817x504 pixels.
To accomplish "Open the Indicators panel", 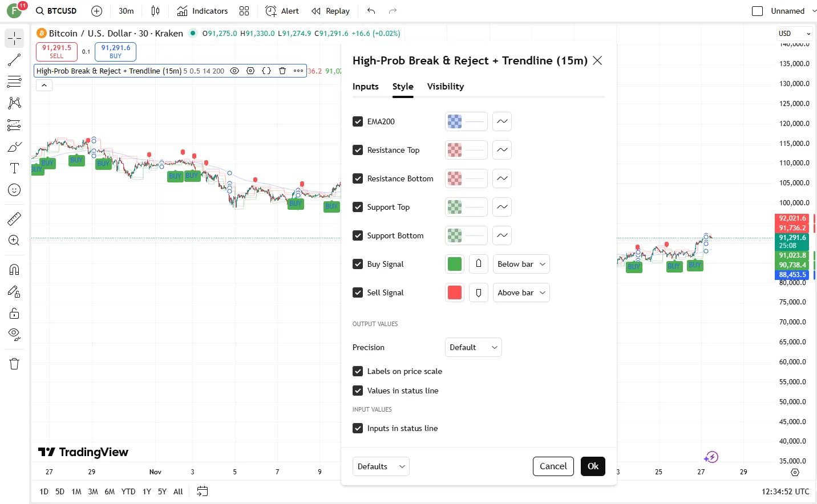I will (203, 11).
